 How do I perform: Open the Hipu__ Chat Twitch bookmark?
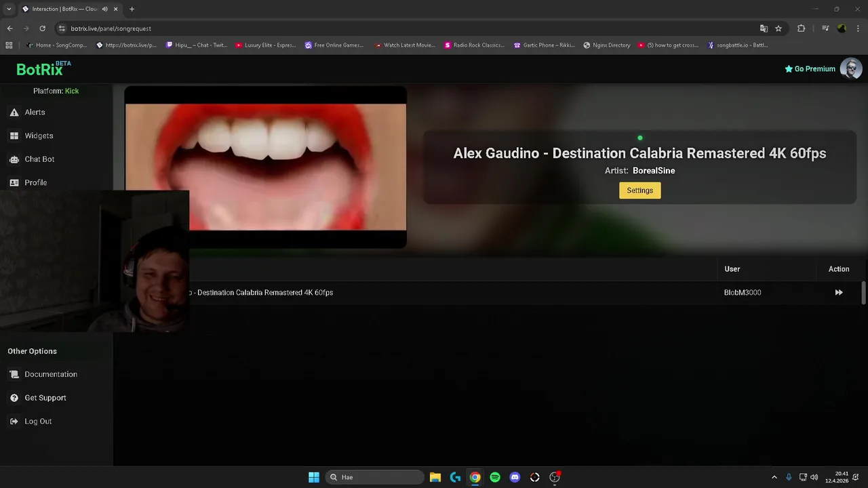click(x=197, y=45)
